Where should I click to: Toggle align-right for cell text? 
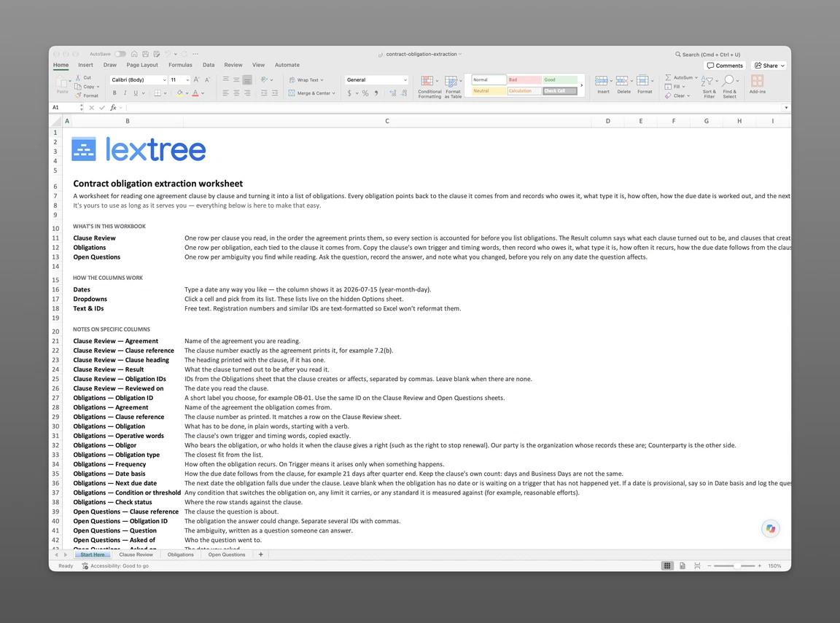click(247, 93)
